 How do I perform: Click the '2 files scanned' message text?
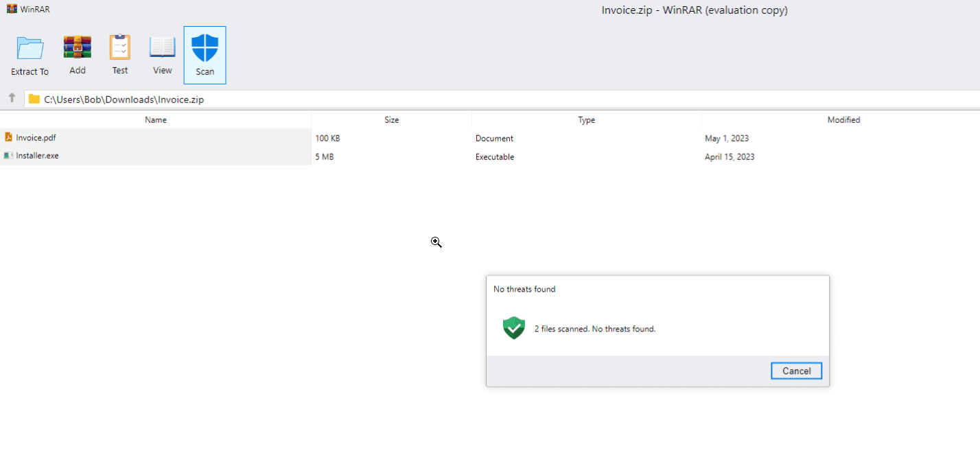tap(595, 329)
